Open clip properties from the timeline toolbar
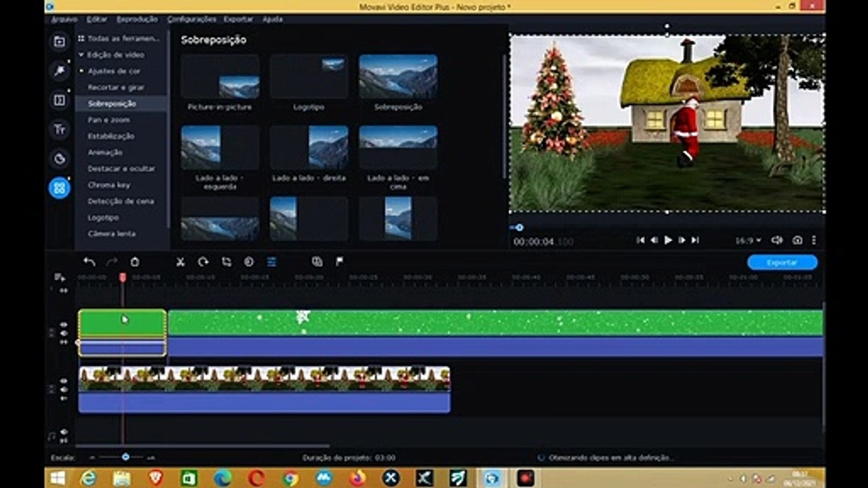 [272, 262]
